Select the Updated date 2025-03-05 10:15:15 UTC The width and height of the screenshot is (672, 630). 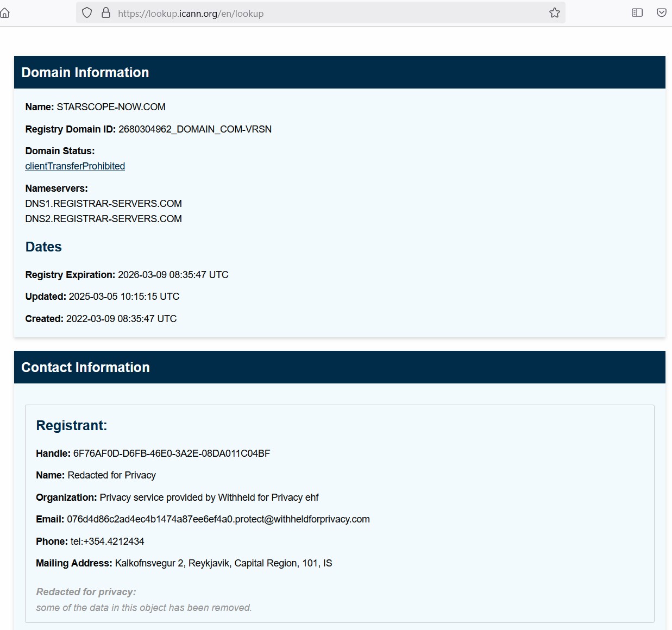[124, 297]
